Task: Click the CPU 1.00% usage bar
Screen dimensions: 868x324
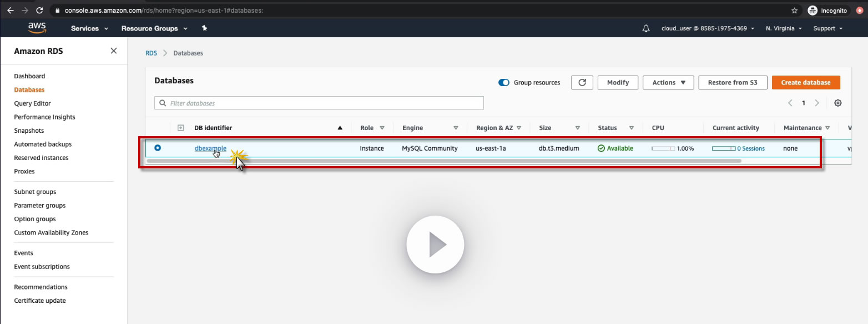Action: [x=663, y=148]
